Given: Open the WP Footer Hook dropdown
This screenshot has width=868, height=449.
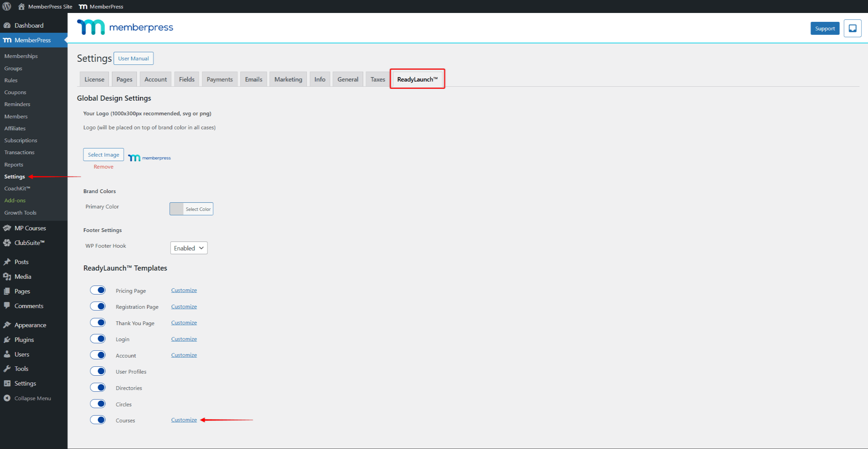Looking at the screenshot, I should point(188,248).
